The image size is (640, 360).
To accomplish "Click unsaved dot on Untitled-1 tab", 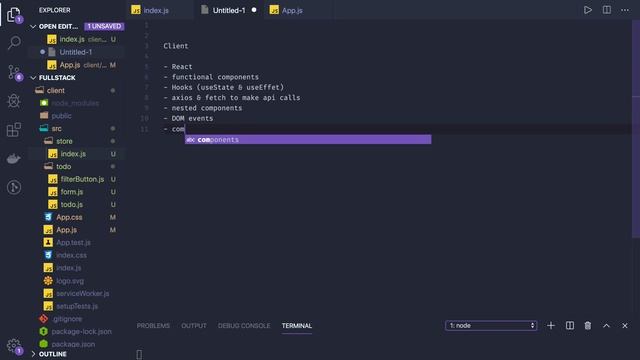I will click(254, 10).
